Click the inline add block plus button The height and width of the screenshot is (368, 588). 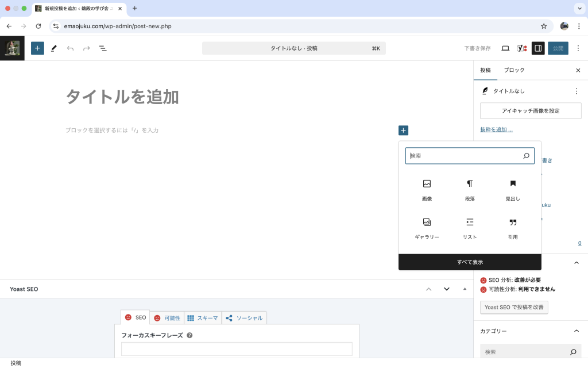pos(403,131)
